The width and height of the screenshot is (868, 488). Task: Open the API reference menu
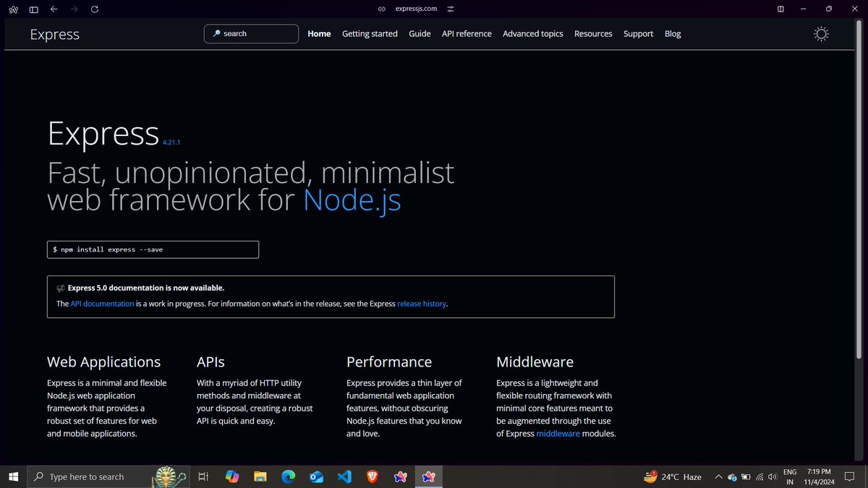tap(467, 34)
